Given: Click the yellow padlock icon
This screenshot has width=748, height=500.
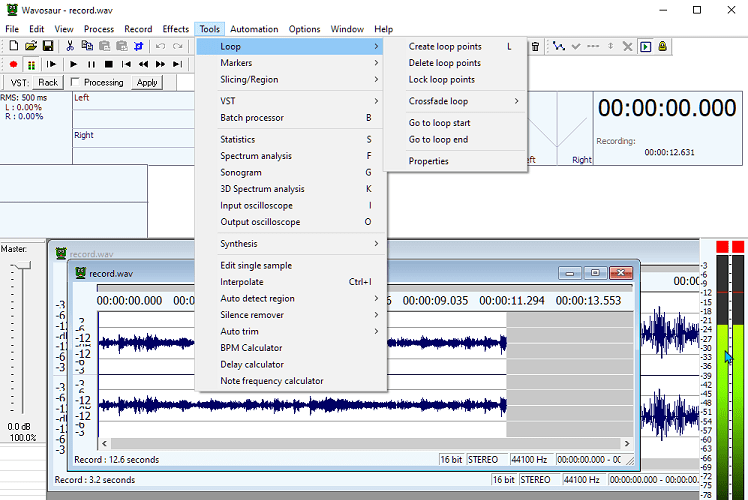Looking at the screenshot, I should tap(662, 46).
